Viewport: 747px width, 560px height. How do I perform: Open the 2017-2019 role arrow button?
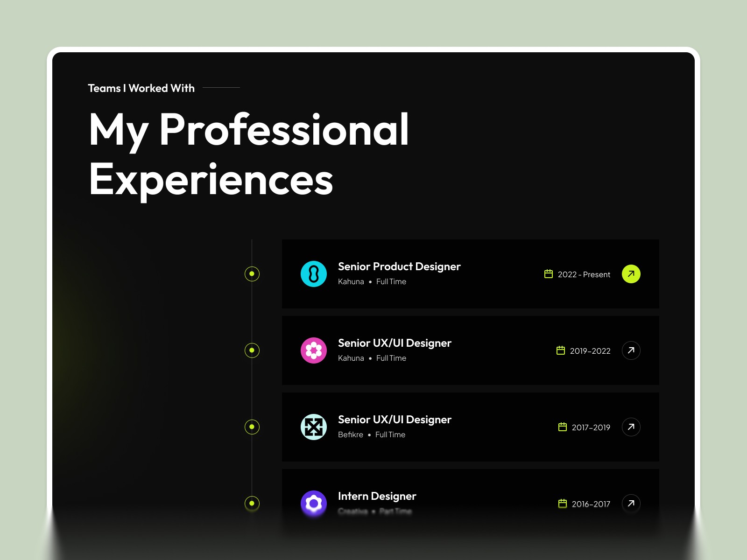631,427
